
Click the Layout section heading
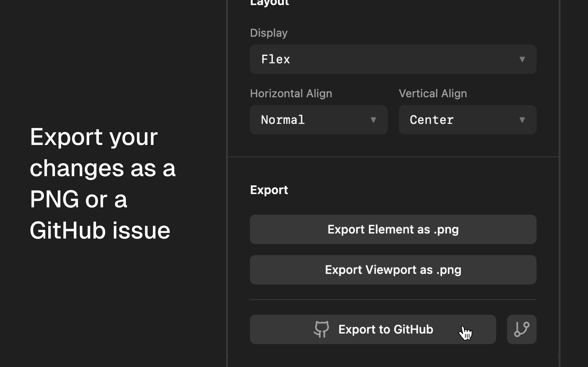click(269, 3)
